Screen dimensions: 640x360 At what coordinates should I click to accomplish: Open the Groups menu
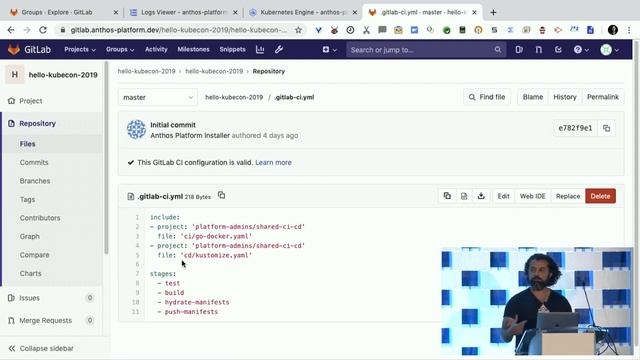click(x=120, y=49)
